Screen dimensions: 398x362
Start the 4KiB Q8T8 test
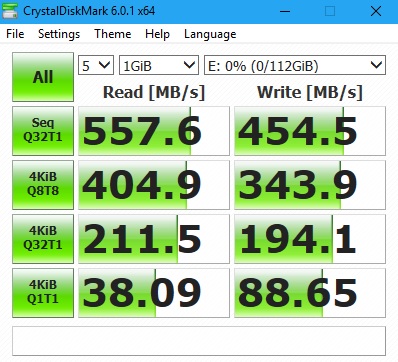click(43, 185)
